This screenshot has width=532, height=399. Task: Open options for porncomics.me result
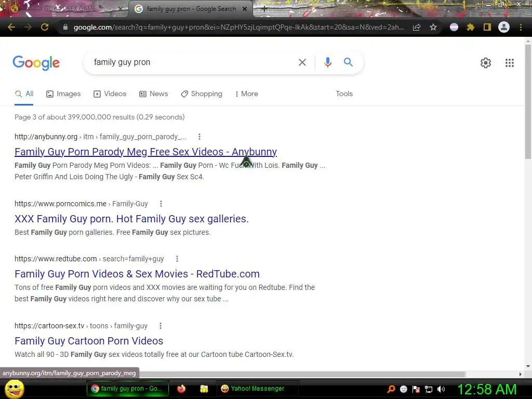tap(161, 204)
